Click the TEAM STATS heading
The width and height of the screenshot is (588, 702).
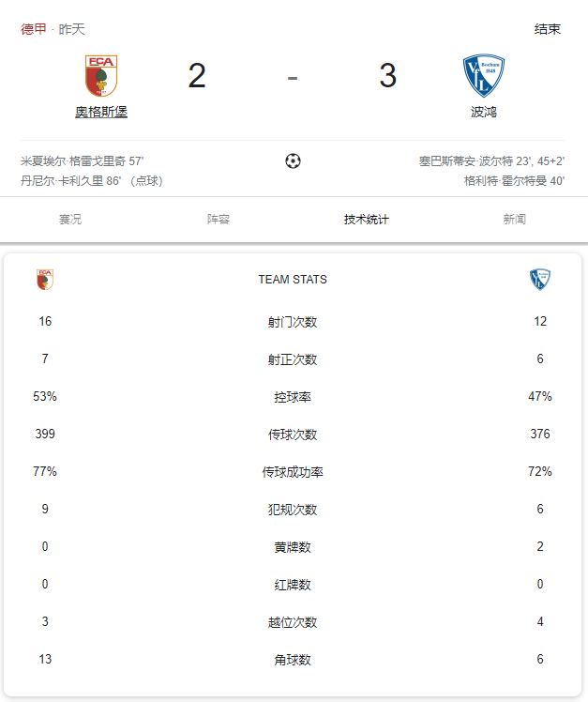(293, 280)
